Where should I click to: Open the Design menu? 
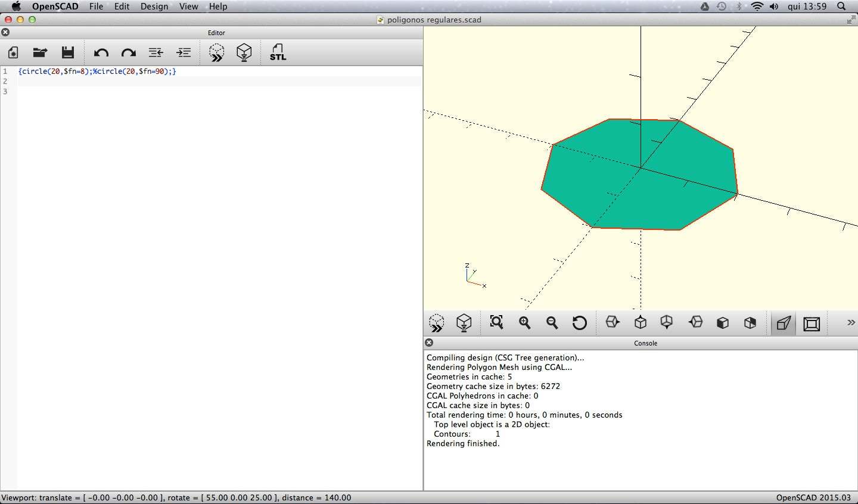tap(154, 7)
